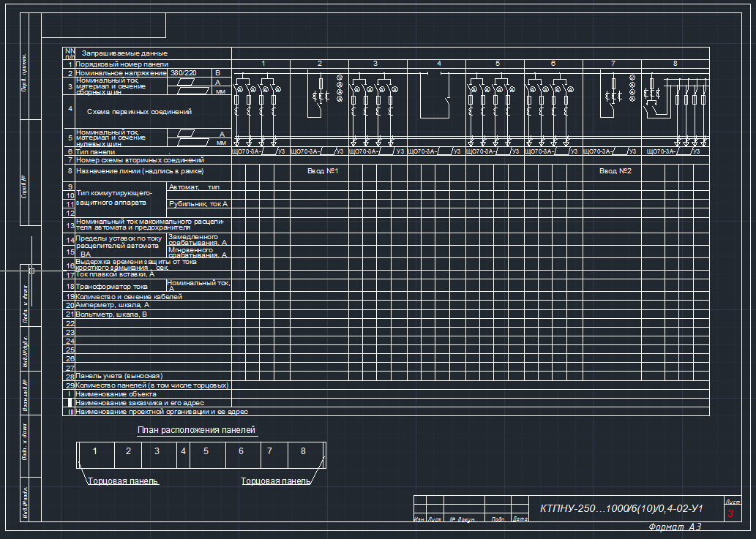The height and width of the screenshot is (539, 756).
Task: Select the 'Номинальное напряжение' row label
Action: click(x=121, y=73)
